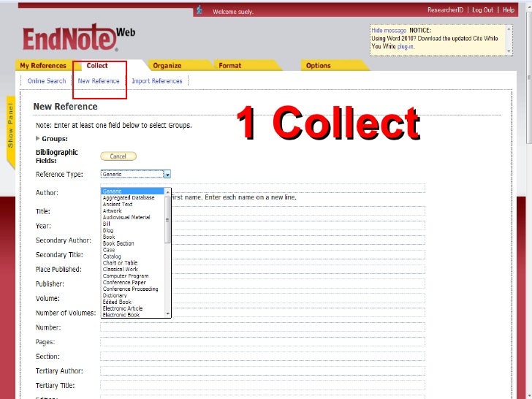The image size is (532, 399).
Task: Click the Cancel button
Action: click(118, 156)
